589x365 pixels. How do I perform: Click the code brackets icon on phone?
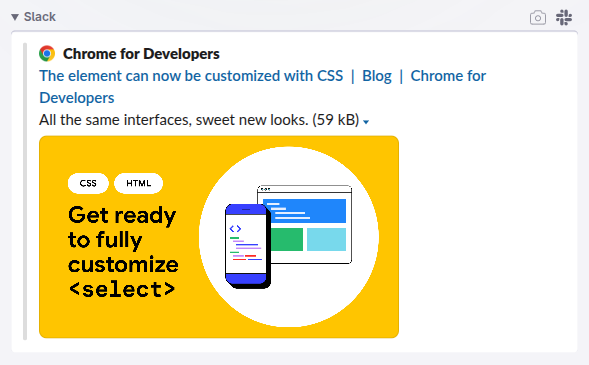click(x=235, y=229)
